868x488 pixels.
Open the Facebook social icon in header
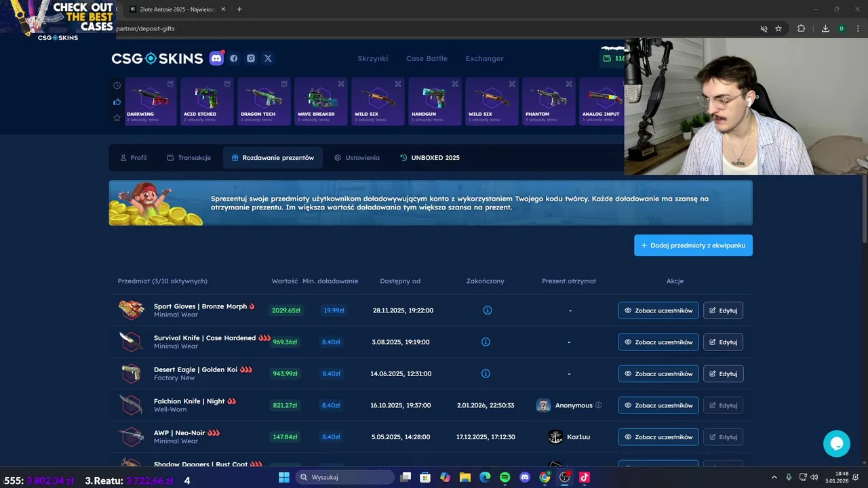234,58
